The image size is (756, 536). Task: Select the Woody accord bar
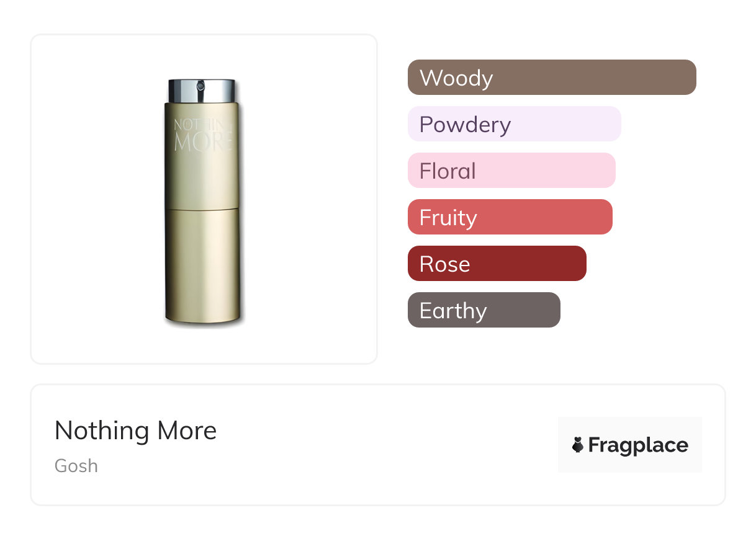coord(551,78)
